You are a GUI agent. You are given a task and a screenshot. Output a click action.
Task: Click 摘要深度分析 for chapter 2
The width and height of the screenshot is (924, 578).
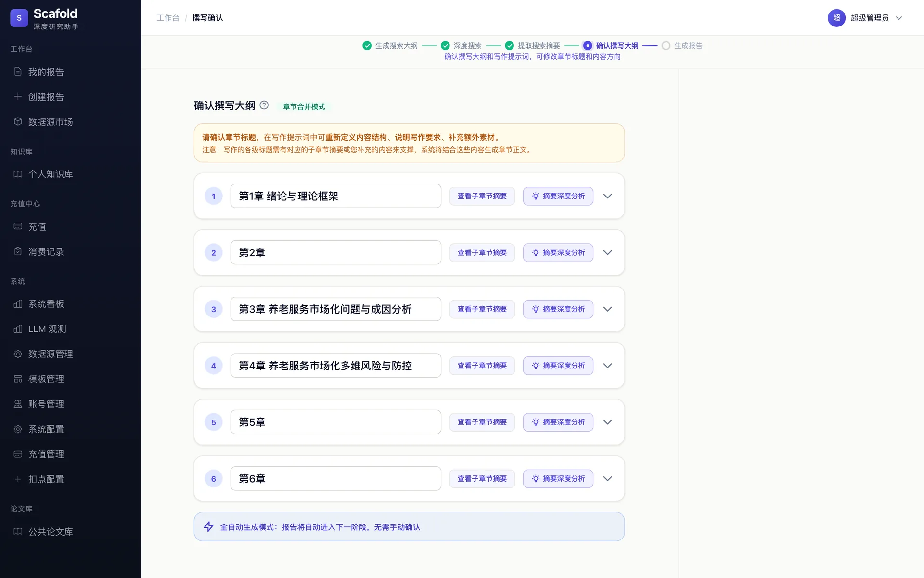tap(558, 252)
